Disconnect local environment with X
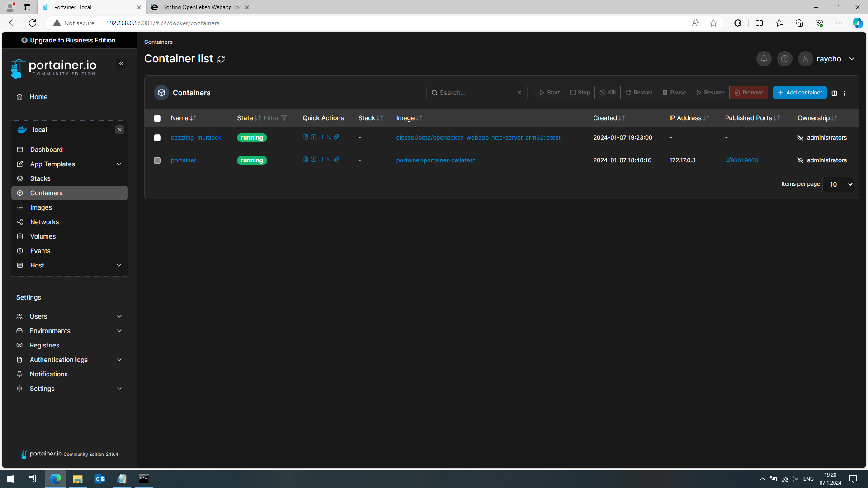This screenshot has width=868, height=488. 120,130
